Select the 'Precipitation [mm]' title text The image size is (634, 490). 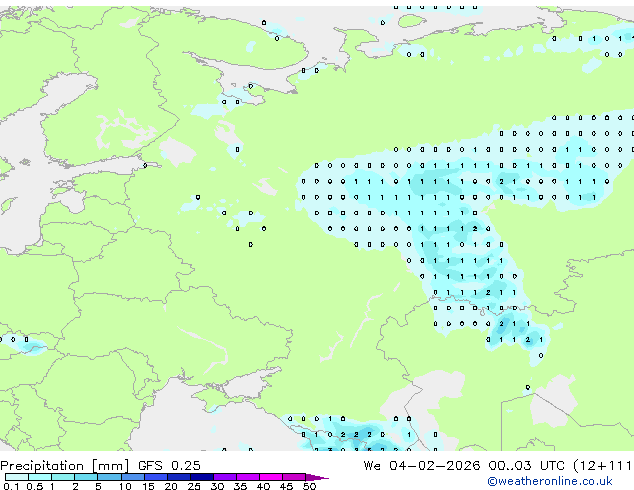pos(65,466)
